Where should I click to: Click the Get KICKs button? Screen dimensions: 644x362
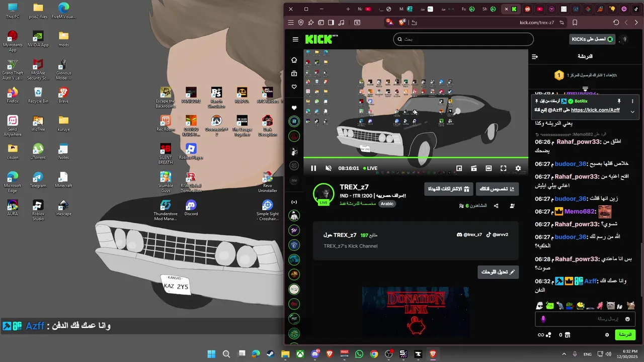point(592,39)
